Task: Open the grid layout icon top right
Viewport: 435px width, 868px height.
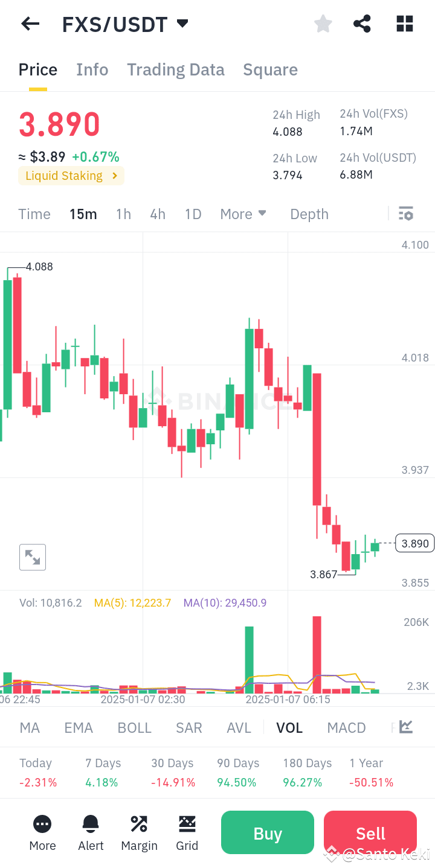Action: coord(404,24)
